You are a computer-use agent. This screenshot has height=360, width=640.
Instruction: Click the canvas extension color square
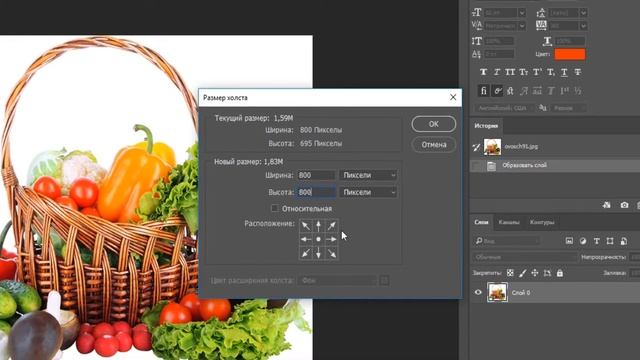(384, 280)
